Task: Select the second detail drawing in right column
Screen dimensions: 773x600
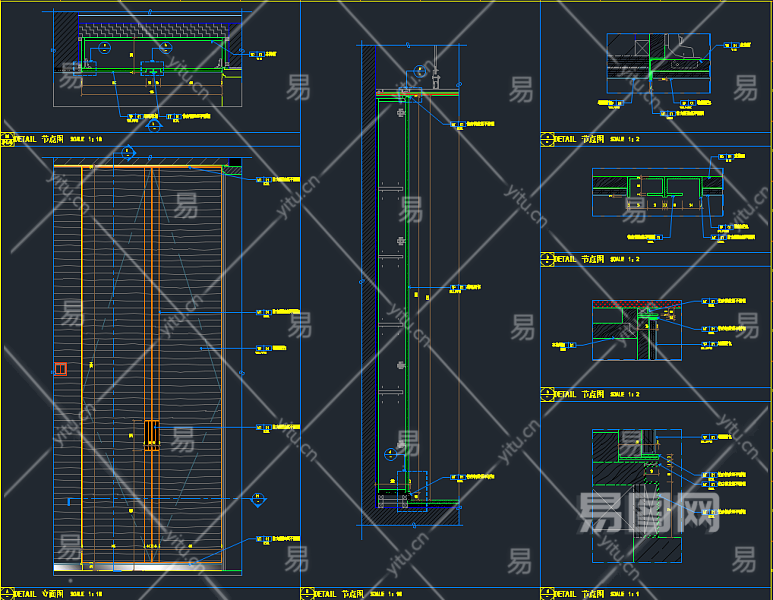Action: click(x=655, y=193)
